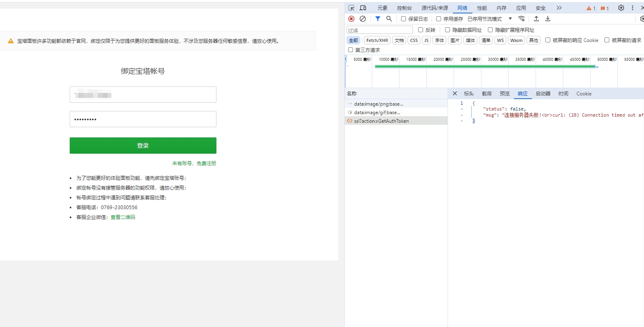This screenshot has width=644, height=327.
Task: Switch to the 安全 DevTools tab
Action: click(540, 8)
